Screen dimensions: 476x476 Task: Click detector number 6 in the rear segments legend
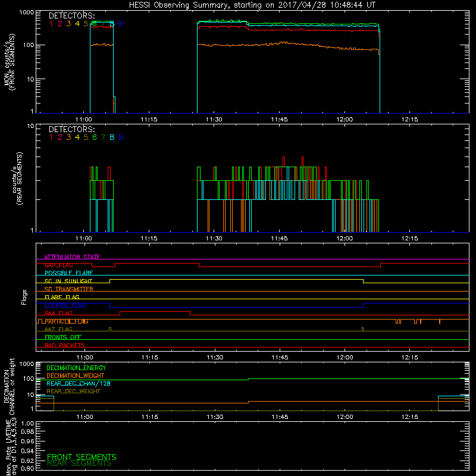[x=95, y=137]
